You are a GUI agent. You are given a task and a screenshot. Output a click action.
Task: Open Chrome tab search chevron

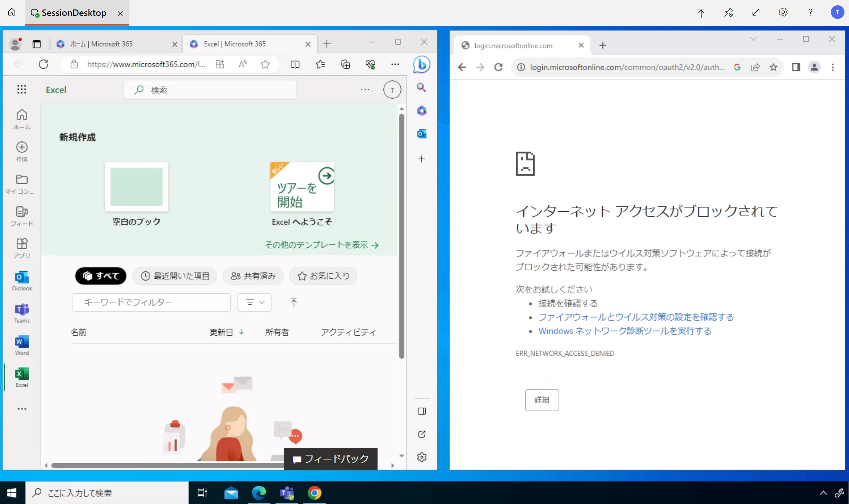[x=753, y=39]
